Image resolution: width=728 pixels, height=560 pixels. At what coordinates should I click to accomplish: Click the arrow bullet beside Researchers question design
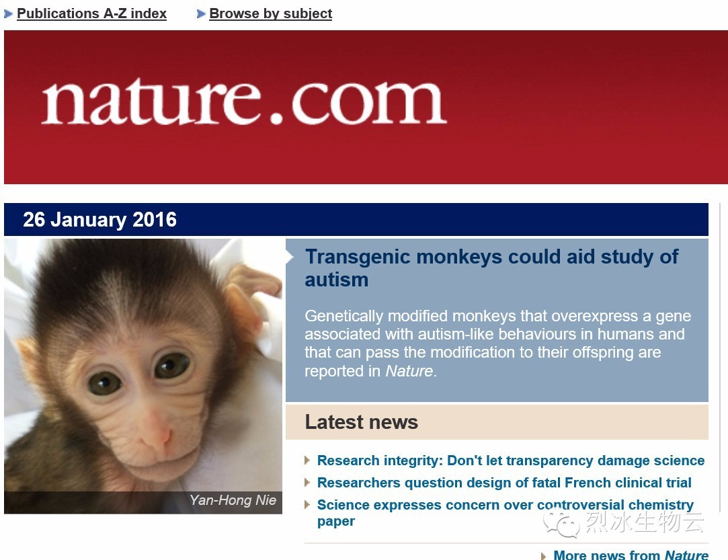click(307, 483)
